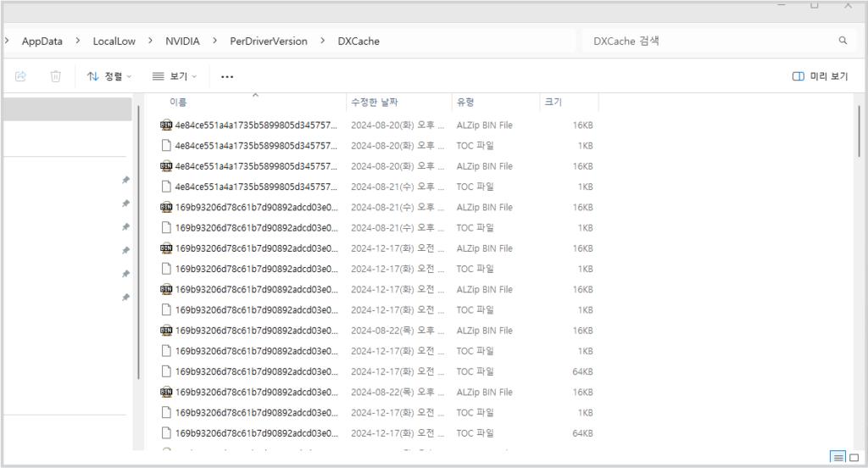868x468 pixels.
Task: Go to NVIDIA in the breadcrumb
Action: click(182, 41)
